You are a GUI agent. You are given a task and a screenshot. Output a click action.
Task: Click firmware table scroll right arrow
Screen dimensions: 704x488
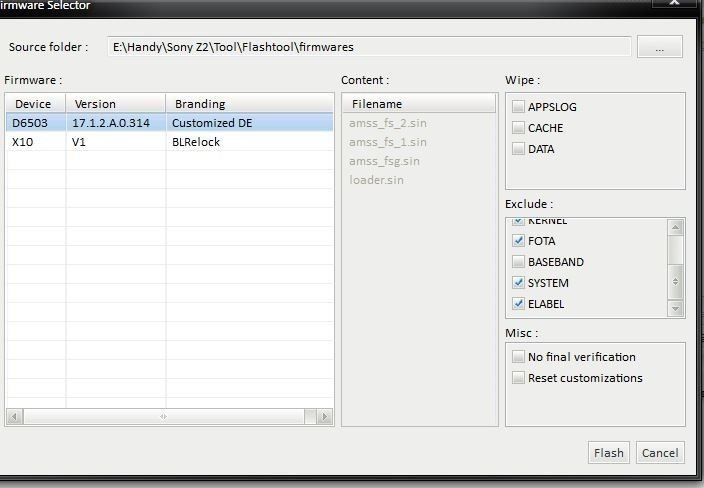[x=325, y=417]
